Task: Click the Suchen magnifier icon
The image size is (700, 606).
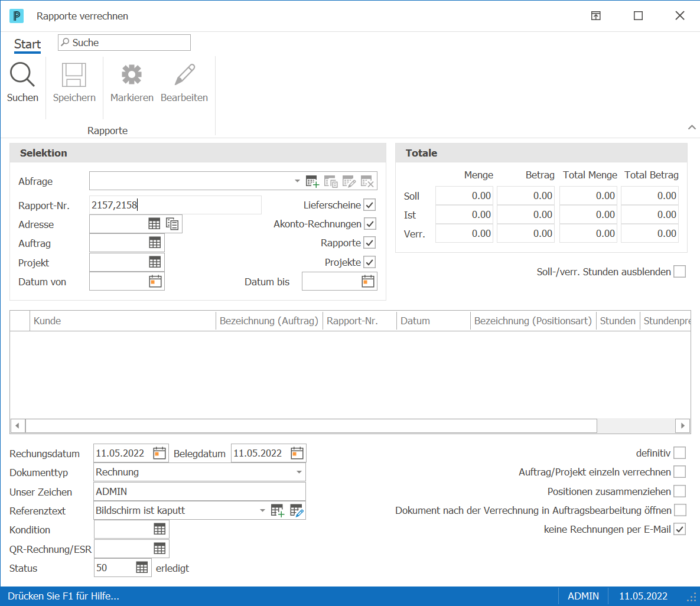Action: tap(22, 74)
